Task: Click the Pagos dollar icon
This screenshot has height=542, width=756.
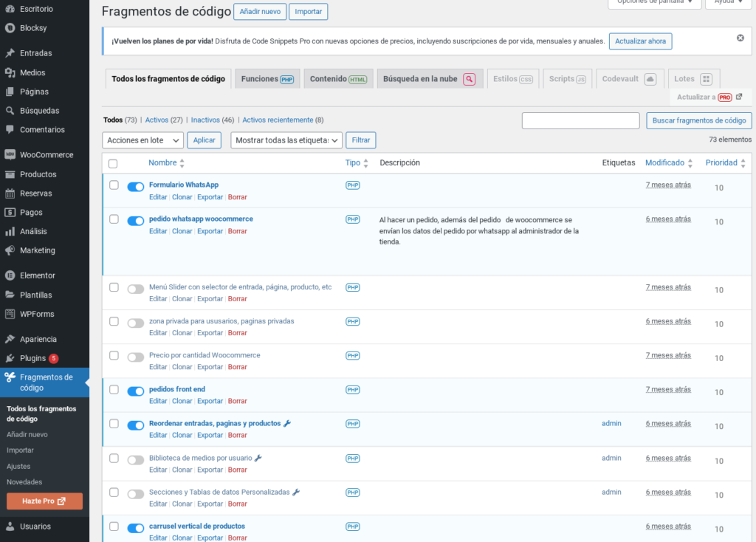Action: [10, 212]
